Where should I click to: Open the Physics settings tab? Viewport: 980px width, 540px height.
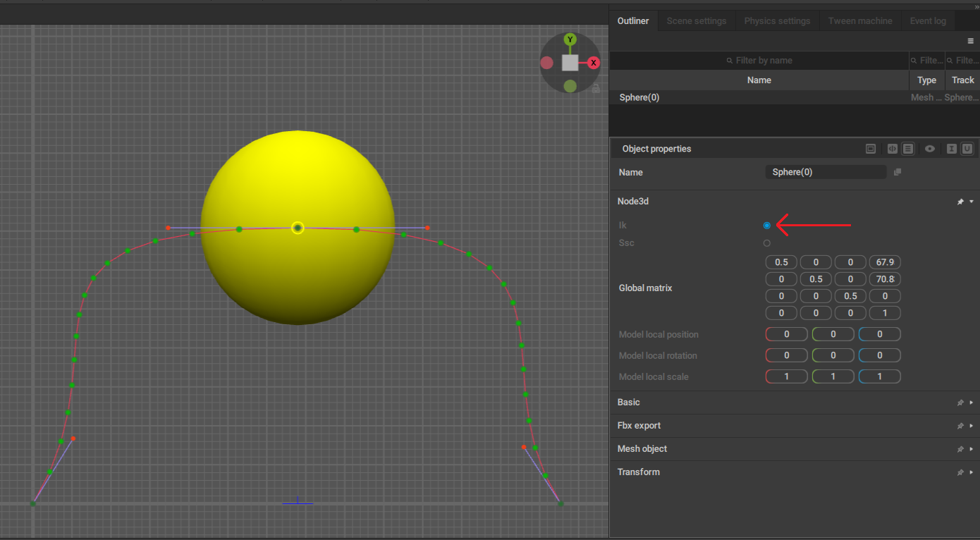tap(777, 21)
